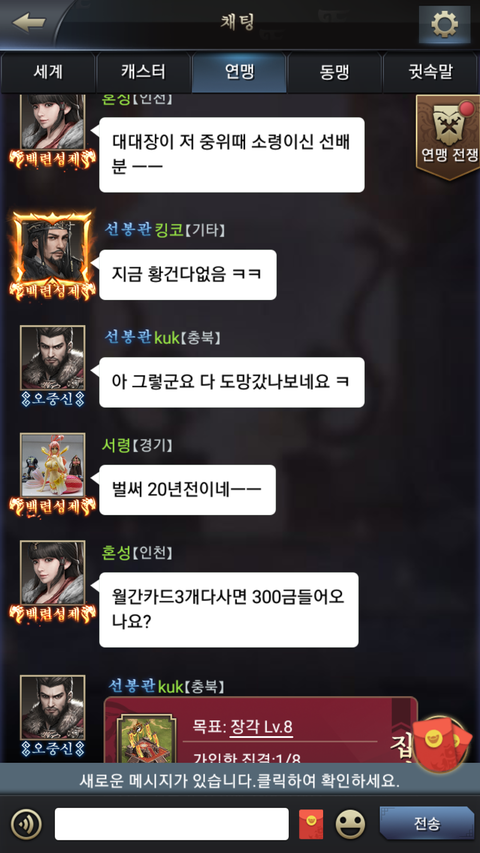Tap the rally target siege icon
The height and width of the screenshot is (853, 480).
146,739
